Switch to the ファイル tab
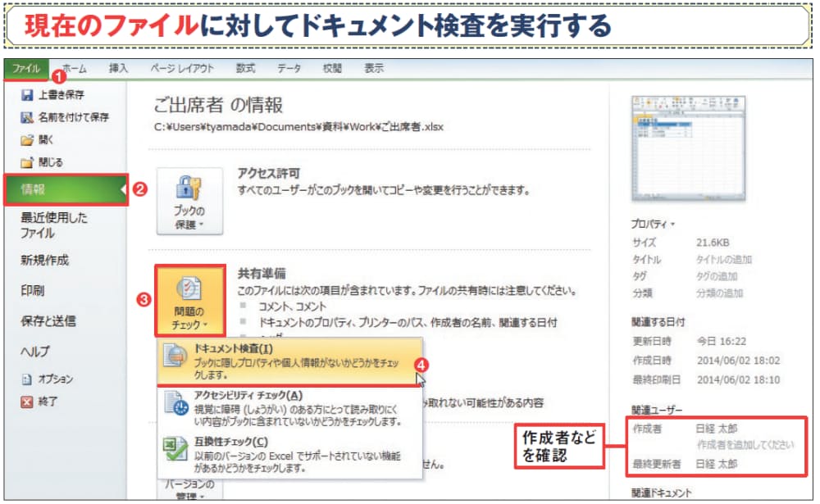The width and height of the screenshot is (820, 504). click(x=26, y=69)
